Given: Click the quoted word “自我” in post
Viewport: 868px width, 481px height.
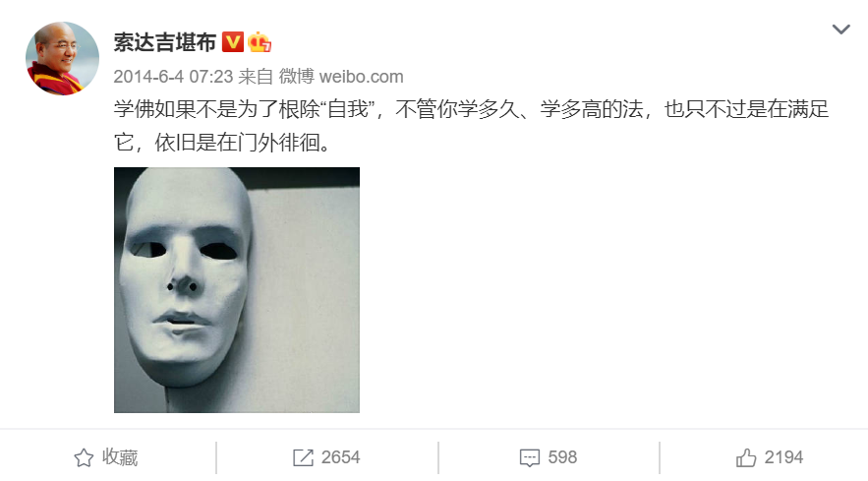Looking at the screenshot, I should pyautogui.click(x=348, y=109).
